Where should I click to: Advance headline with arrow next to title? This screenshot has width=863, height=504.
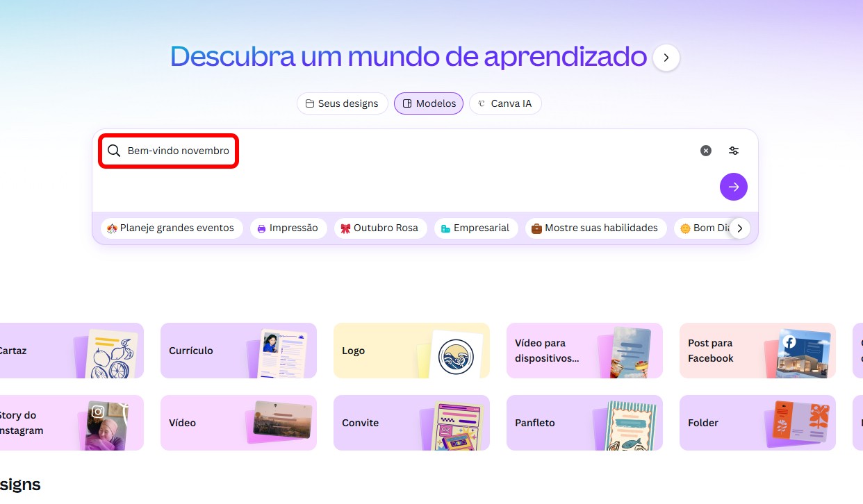[x=666, y=58]
